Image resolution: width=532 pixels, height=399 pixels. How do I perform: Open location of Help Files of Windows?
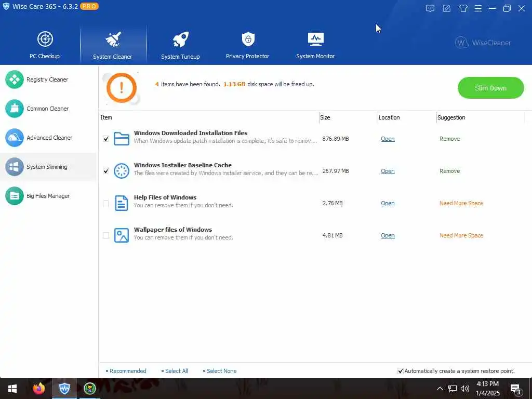tap(388, 203)
